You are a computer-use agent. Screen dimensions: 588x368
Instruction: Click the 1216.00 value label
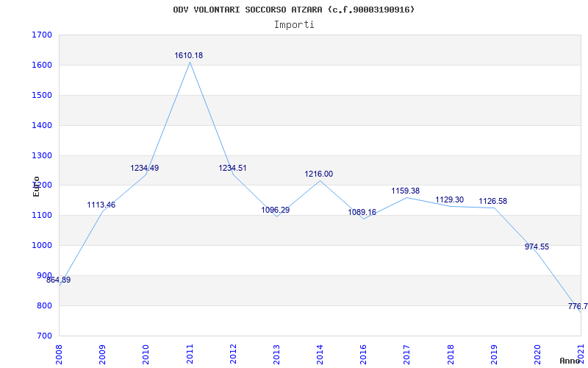[x=319, y=174]
